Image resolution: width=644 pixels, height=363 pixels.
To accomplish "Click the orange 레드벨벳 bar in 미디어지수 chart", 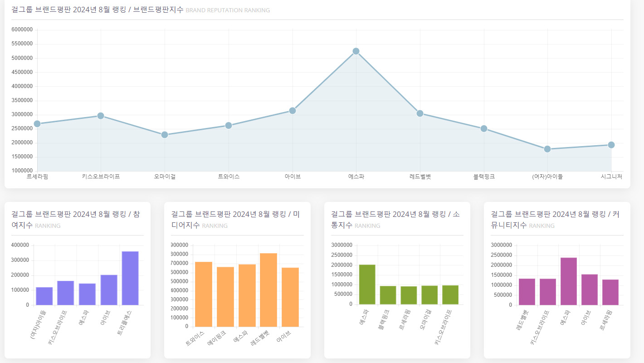I will pos(268,290).
